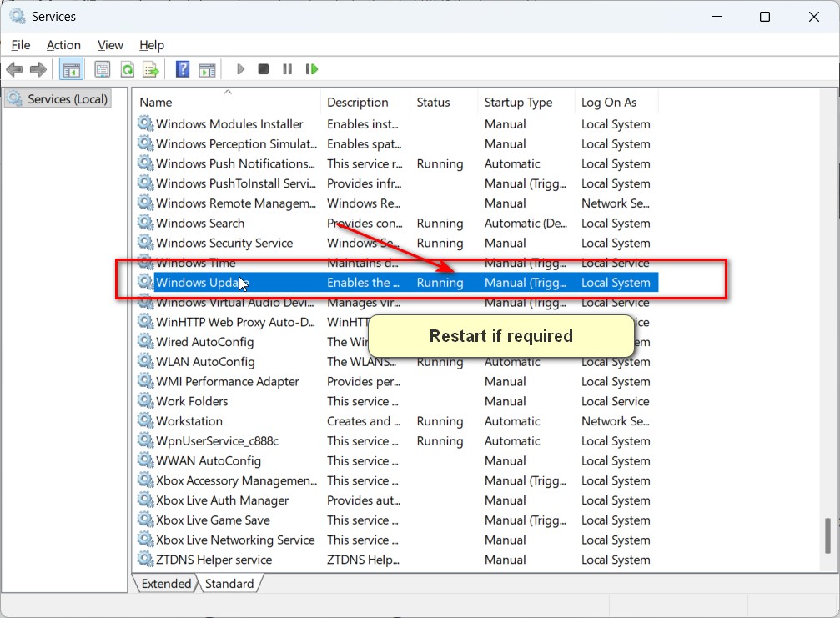
Task: Click the Properties toolbar icon
Action: [102, 69]
